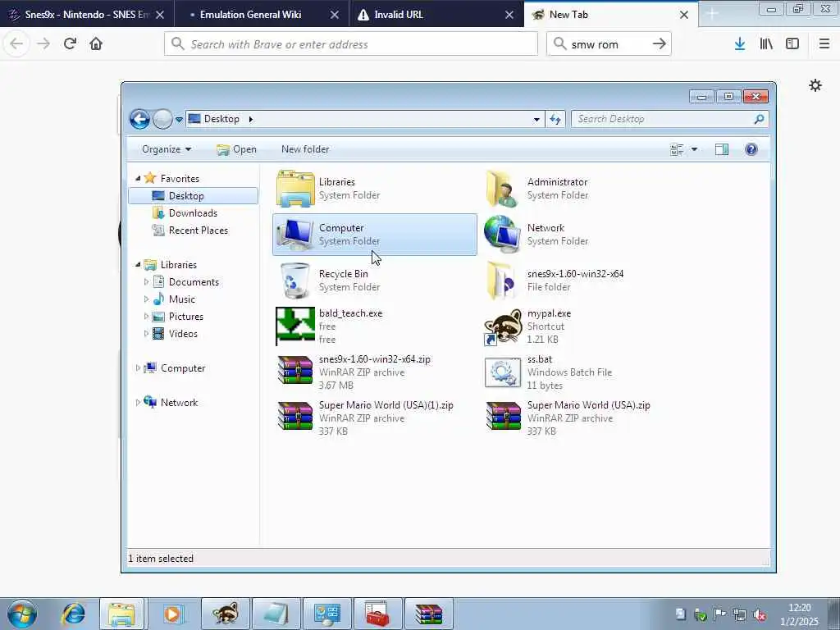Expand the Documents library node
The image size is (840, 630).
click(146, 282)
